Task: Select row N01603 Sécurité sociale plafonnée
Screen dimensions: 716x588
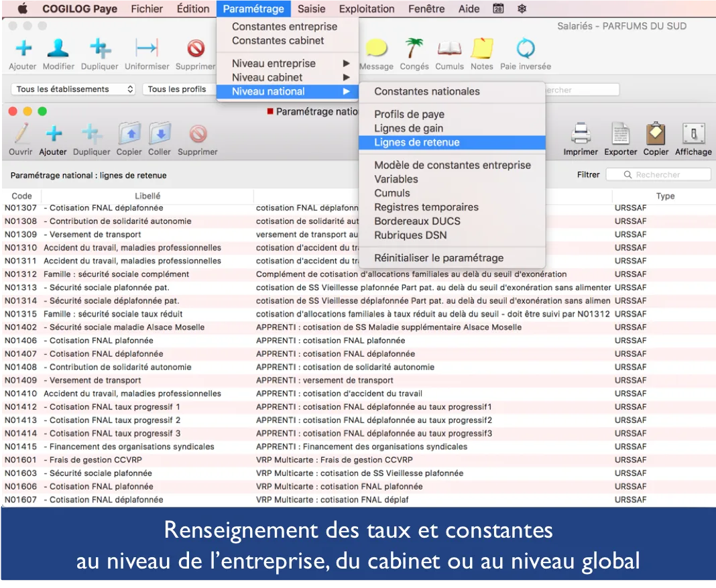Action: (358, 473)
